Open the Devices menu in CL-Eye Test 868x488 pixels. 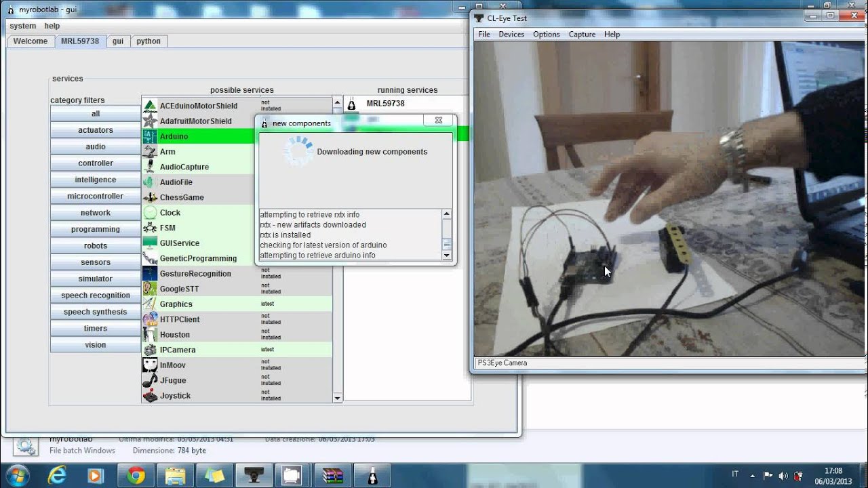(511, 35)
